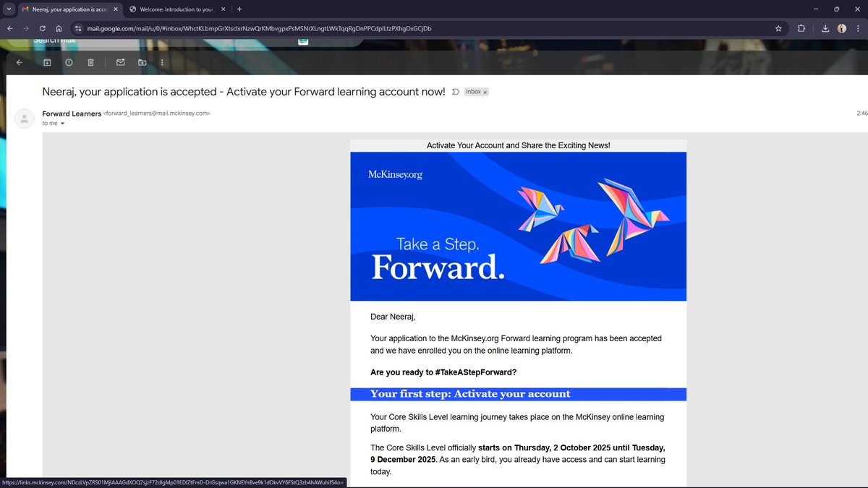868x488 pixels.
Task: Open Chrome three-dot menu
Action: (859, 28)
